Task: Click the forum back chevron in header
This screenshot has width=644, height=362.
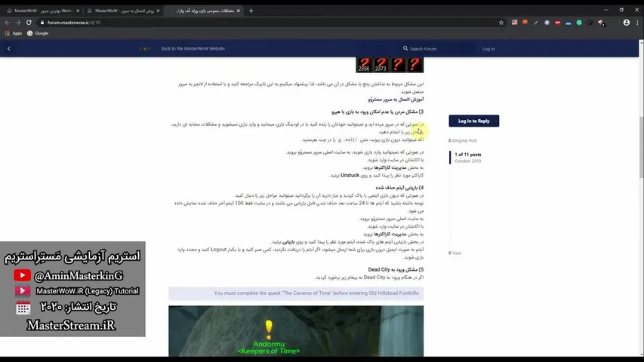Action: 8,48
